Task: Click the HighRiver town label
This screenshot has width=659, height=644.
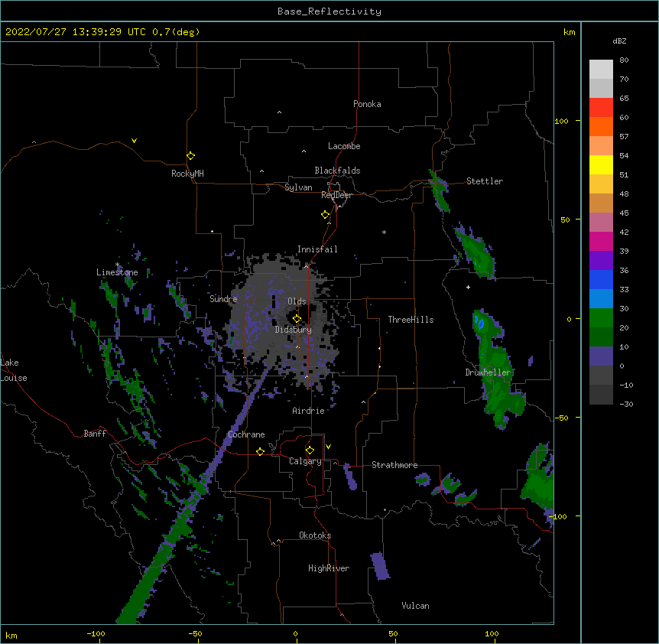Action: (329, 568)
